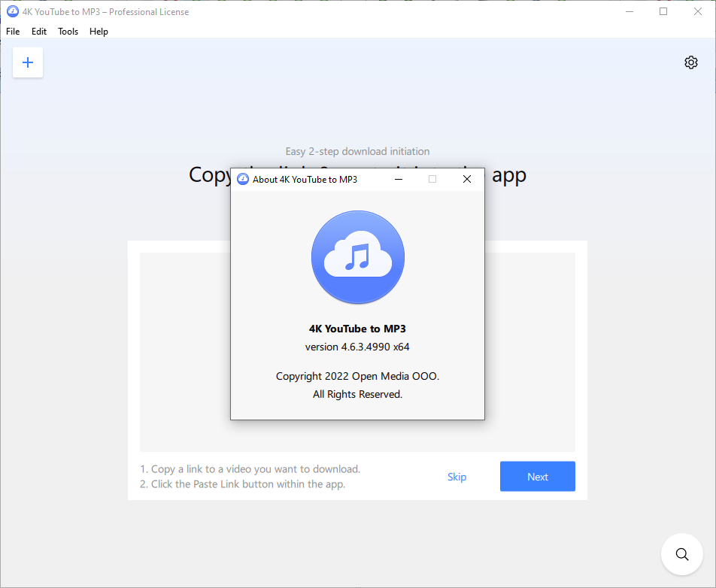Viewport: 716px width, 588px height.
Task: Minimize the About dialog
Action: (x=399, y=180)
